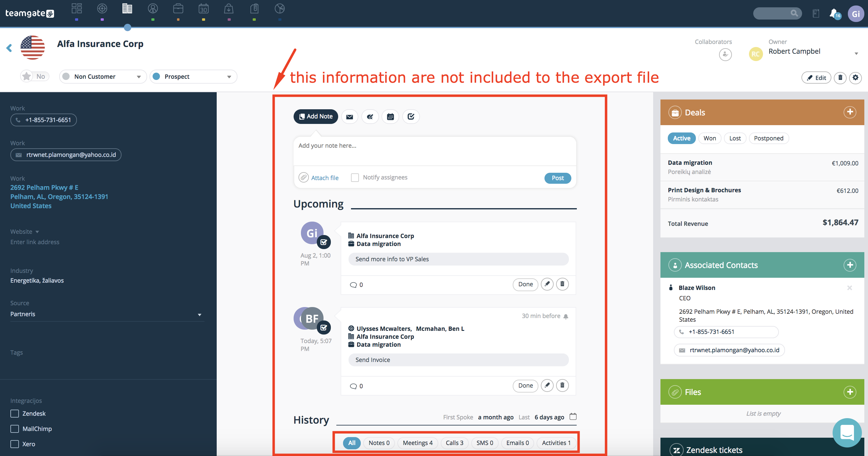Open the Prospect stage dropdown
Viewport: 868px width, 456px height.
pos(193,77)
